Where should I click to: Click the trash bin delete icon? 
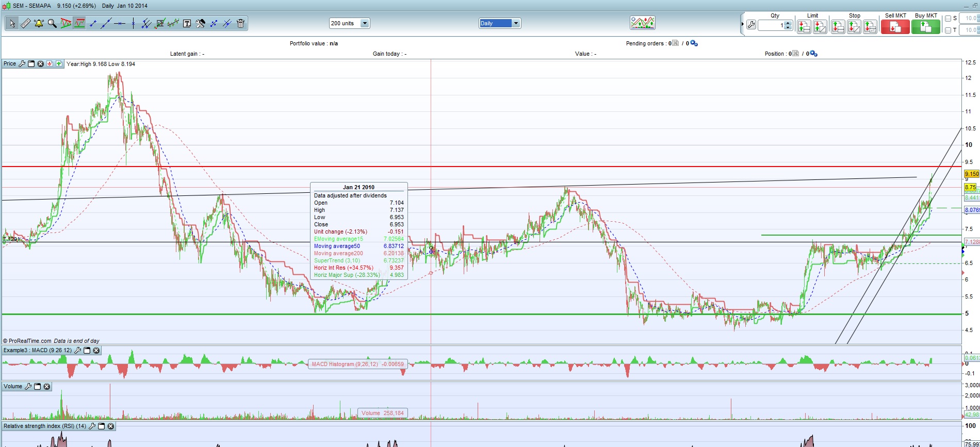click(x=240, y=24)
